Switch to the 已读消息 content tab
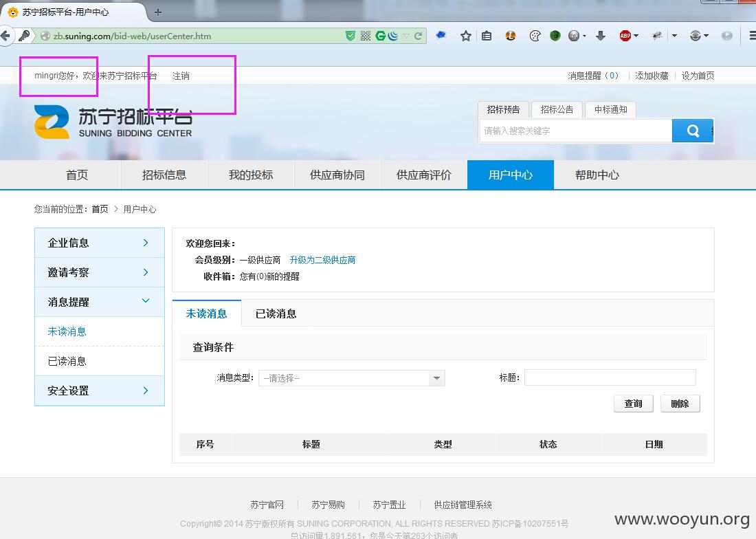Image resolution: width=756 pixels, height=539 pixels. (276, 313)
